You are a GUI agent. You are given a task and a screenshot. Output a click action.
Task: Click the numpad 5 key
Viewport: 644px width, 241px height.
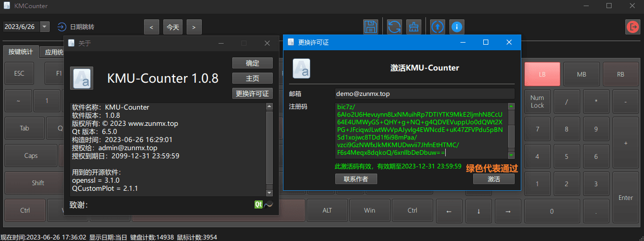click(566, 156)
